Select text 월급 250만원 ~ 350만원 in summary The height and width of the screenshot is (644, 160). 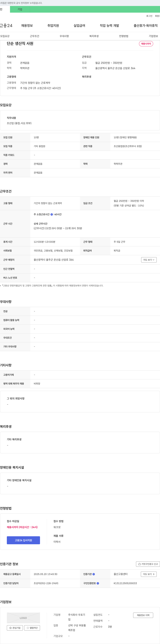tap(109, 63)
